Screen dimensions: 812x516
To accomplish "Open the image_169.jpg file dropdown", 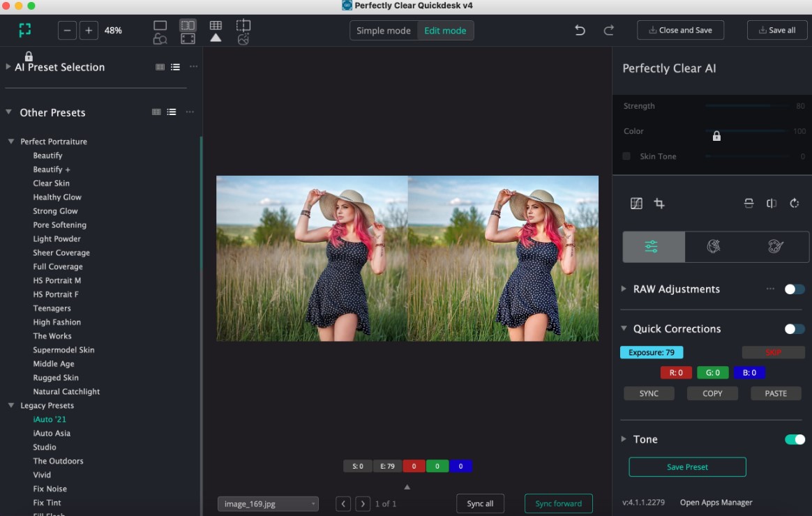I will tap(269, 503).
